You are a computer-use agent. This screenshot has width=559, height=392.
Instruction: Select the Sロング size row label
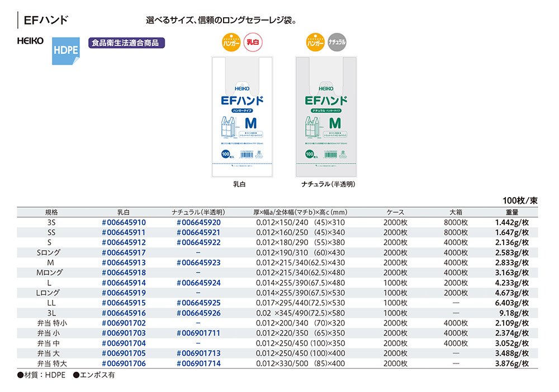pyautogui.click(x=49, y=253)
